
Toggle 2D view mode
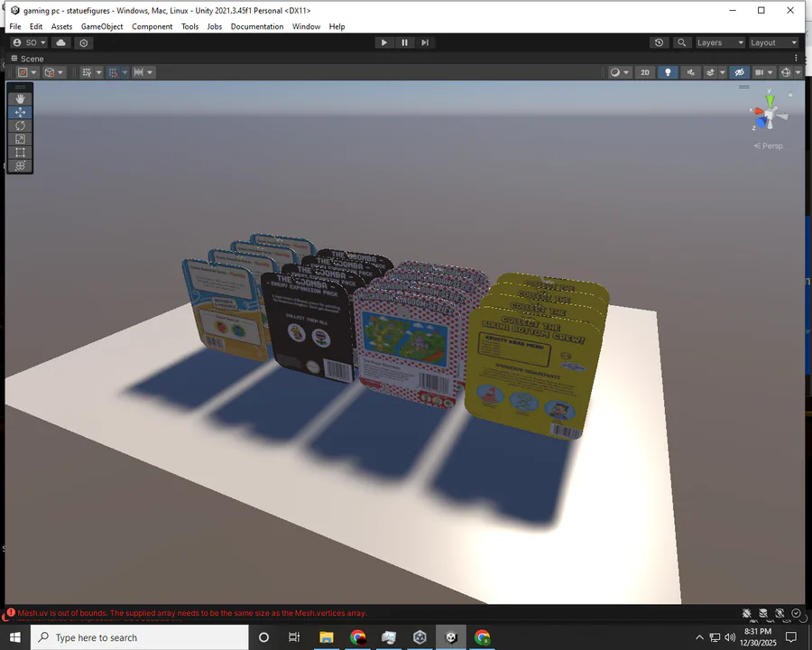coord(645,72)
